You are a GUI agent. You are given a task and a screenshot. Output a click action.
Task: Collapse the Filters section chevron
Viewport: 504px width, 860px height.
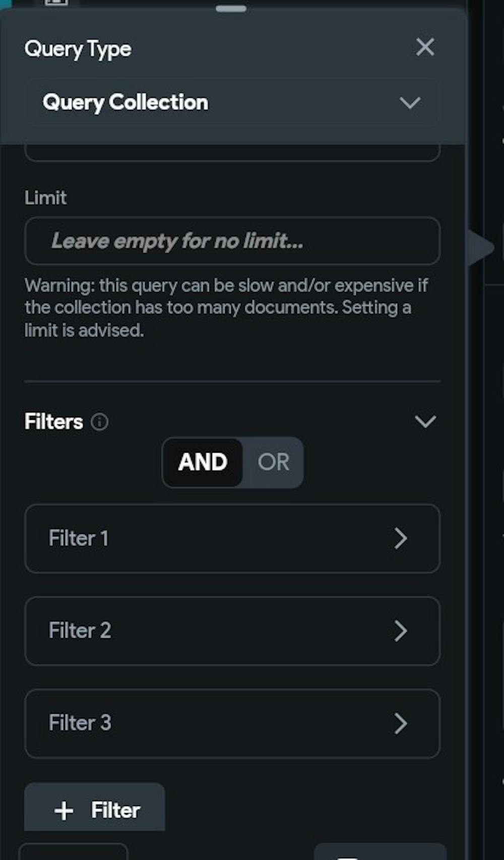click(x=425, y=421)
